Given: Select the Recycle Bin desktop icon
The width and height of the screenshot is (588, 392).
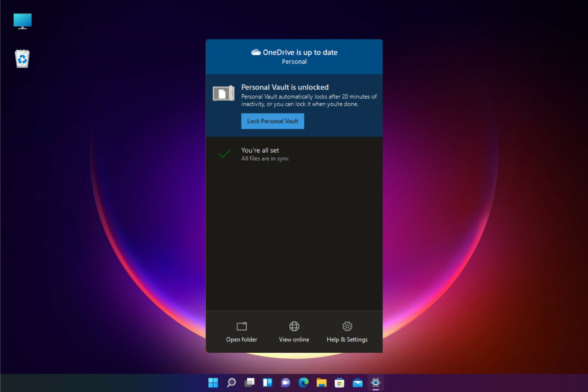Looking at the screenshot, I should pos(22,58).
